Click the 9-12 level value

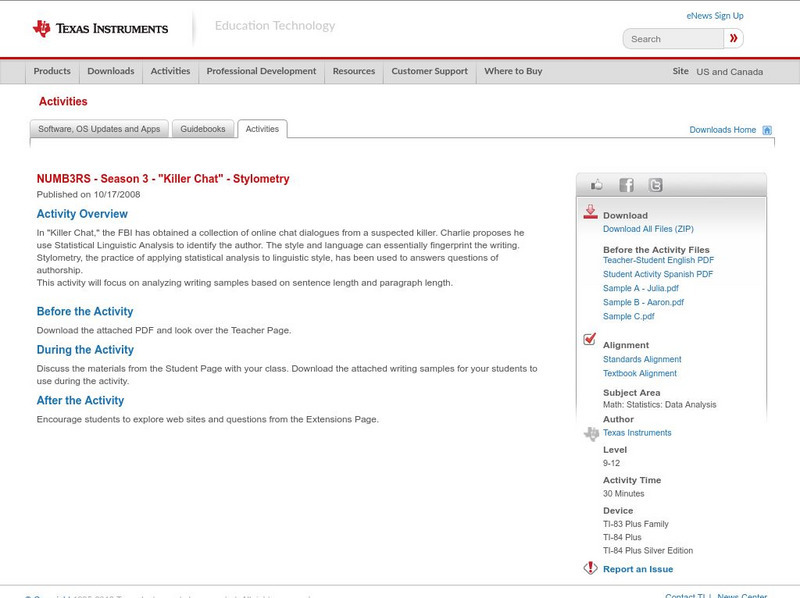pos(611,463)
